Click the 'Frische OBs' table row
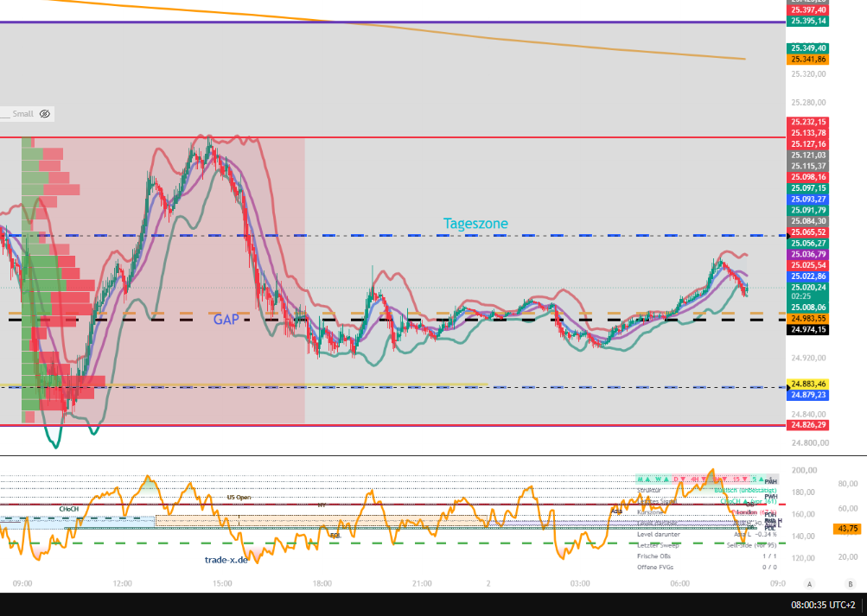Image resolution: width=867 pixels, height=616 pixels. pyautogui.click(x=707, y=556)
